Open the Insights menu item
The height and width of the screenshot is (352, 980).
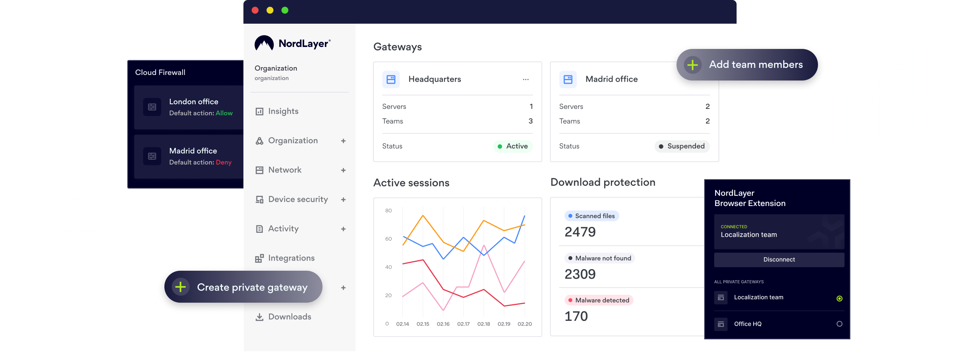(x=283, y=111)
